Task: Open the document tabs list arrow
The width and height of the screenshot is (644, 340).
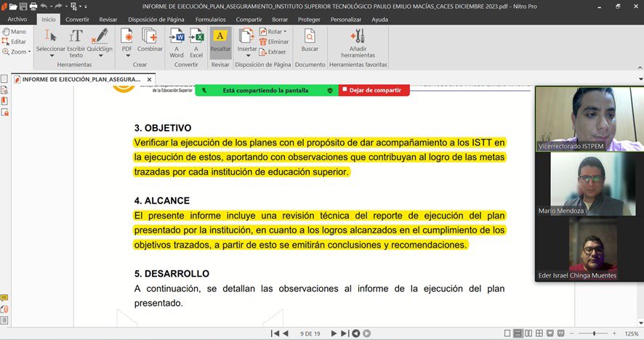Action: point(640,79)
